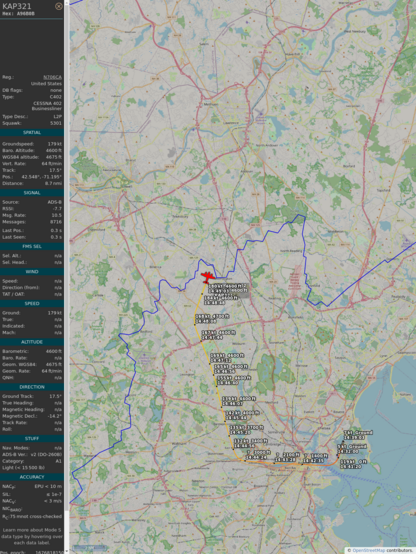
Task: Click the sidebar divider beside the map
Action: [x=67, y=277]
